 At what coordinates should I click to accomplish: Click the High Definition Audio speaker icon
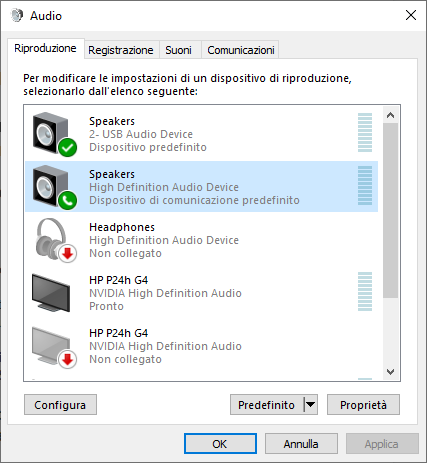tap(55, 187)
